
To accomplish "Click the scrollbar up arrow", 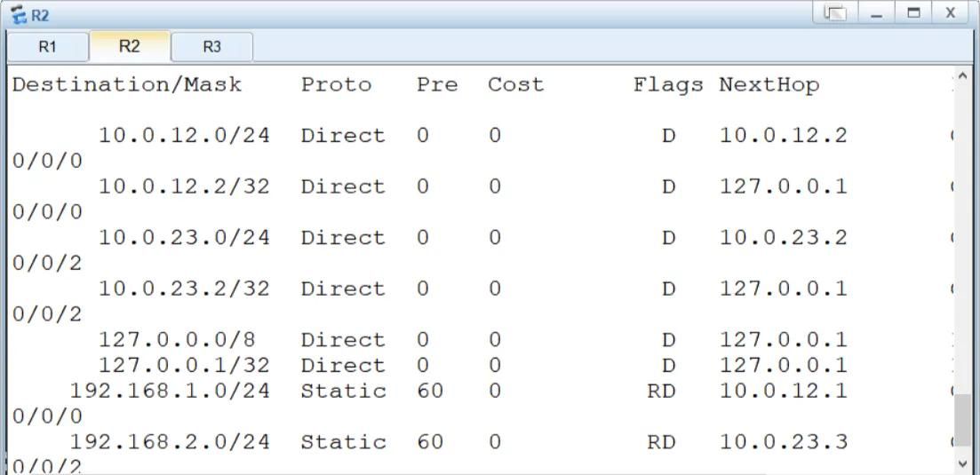I will [964, 77].
